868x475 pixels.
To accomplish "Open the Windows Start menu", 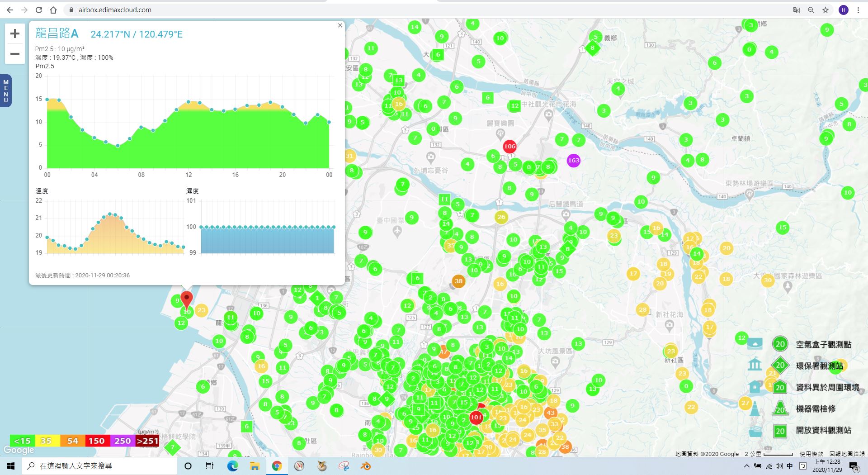I will tap(11, 465).
